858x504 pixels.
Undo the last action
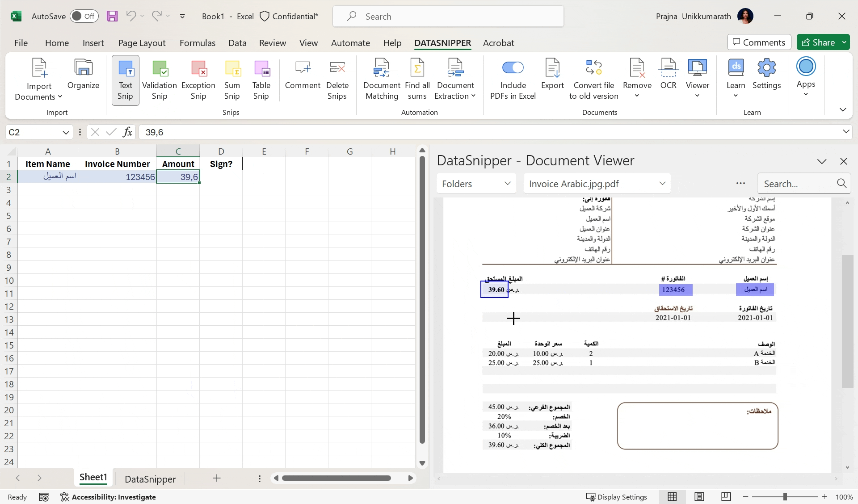130,16
